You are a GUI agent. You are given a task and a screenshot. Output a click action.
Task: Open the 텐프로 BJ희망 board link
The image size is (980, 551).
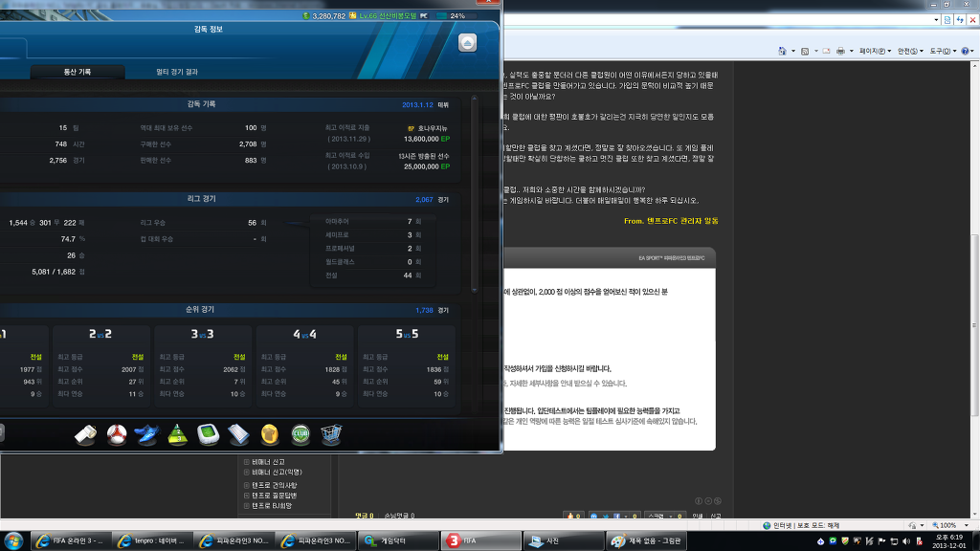coord(272,506)
